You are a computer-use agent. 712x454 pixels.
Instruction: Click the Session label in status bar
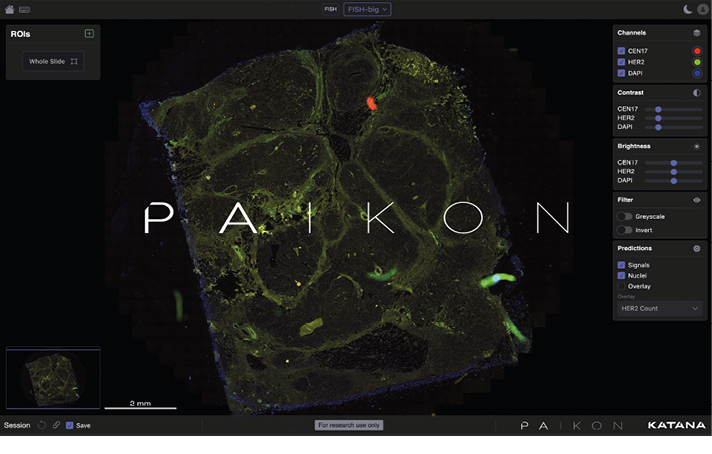coord(17,425)
